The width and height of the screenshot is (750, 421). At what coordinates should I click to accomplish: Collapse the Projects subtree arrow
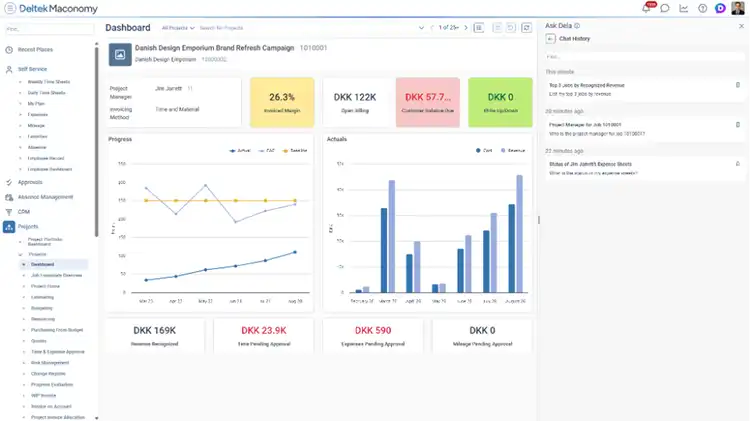[x=20, y=255]
